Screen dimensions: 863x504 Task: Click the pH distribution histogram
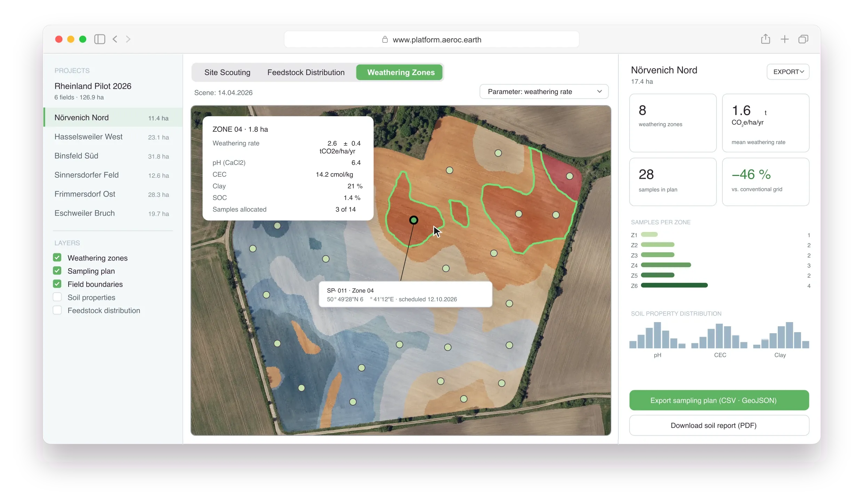pyautogui.click(x=657, y=335)
